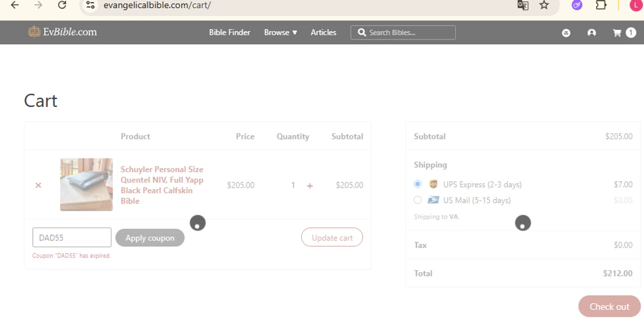The width and height of the screenshot is (644, 332).
Task: Open the Articles navigation link
Action: click(324, 32)
